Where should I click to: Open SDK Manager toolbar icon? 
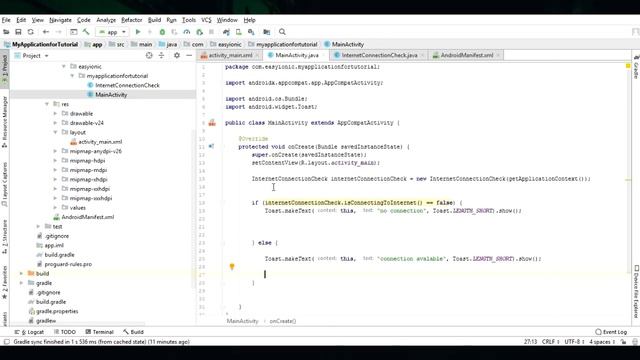[251, 32]
